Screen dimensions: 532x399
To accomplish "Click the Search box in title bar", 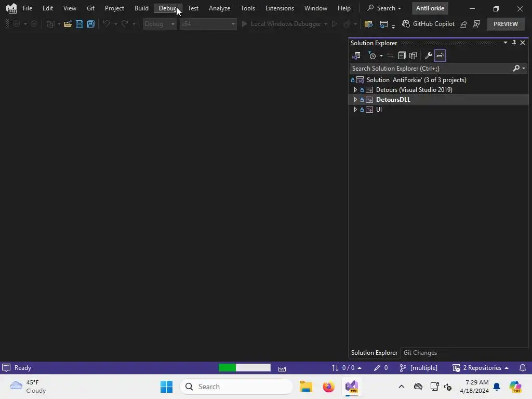I will (384, 8).
